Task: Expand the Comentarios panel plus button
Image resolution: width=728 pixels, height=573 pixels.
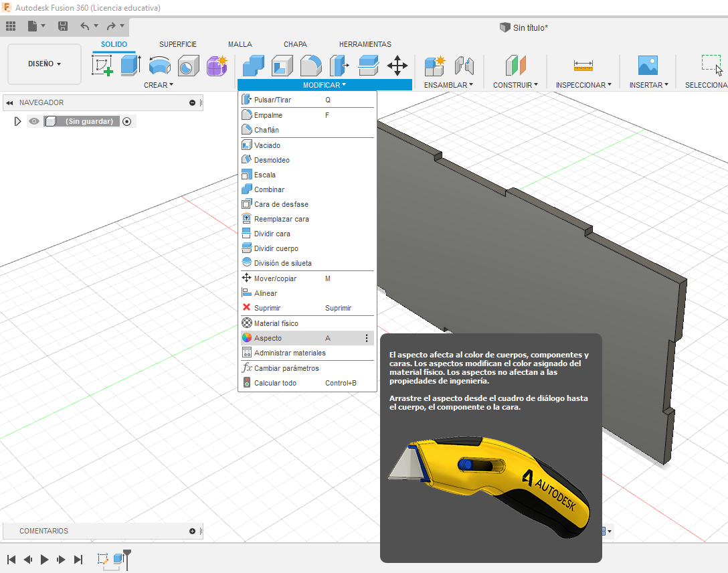Action: pos(192,531)
